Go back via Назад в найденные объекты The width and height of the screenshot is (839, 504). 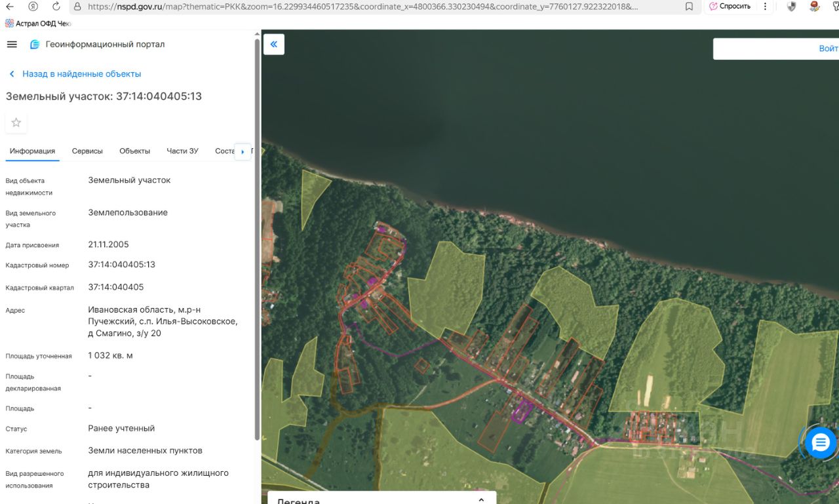[75, 74]
